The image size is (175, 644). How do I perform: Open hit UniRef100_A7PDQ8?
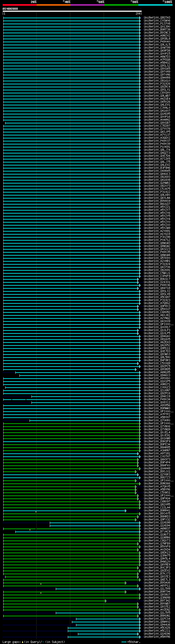(x=157, y=60)
